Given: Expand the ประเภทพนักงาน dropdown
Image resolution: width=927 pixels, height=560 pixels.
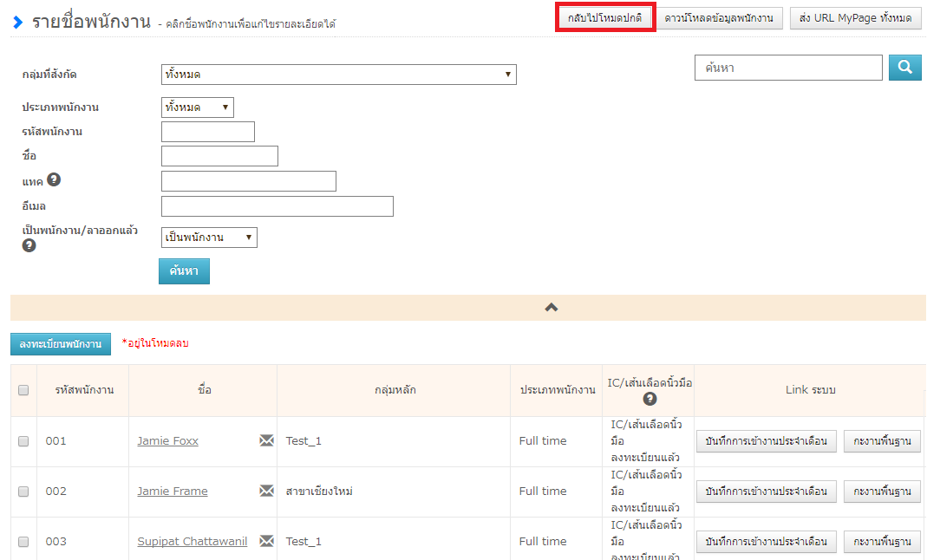Looking at the screenshot, I should click(x=198, y=107).
